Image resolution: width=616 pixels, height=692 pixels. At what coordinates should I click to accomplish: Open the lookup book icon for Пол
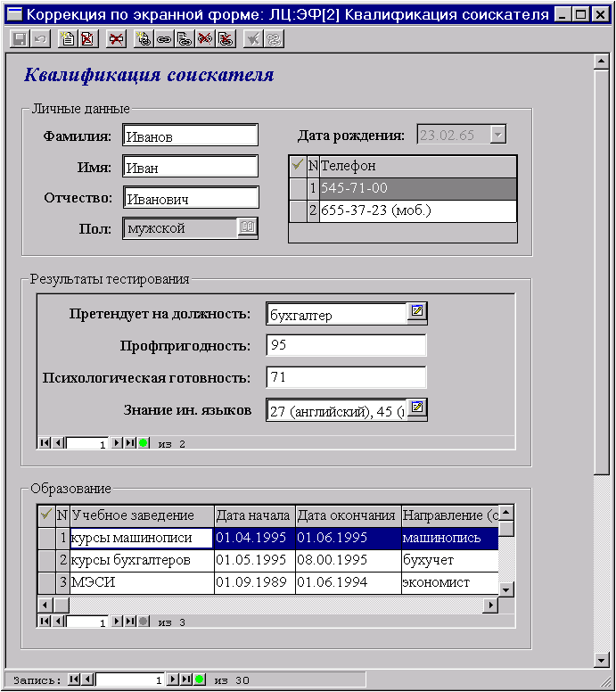247,227
